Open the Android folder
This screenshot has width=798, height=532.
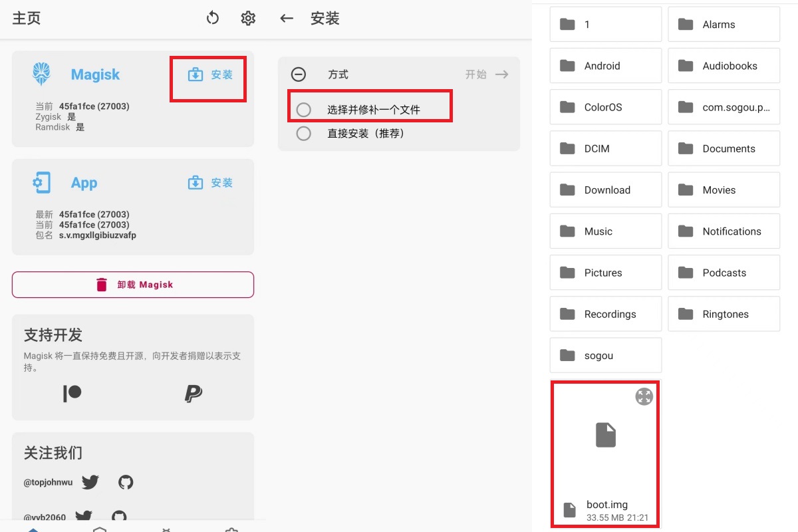click(606, 66)
